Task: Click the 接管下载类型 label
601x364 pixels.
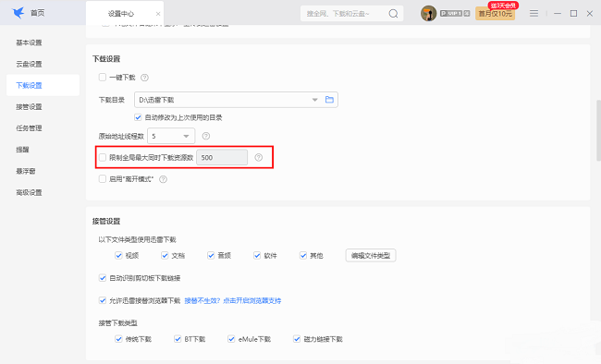Action: click(117, 323)
